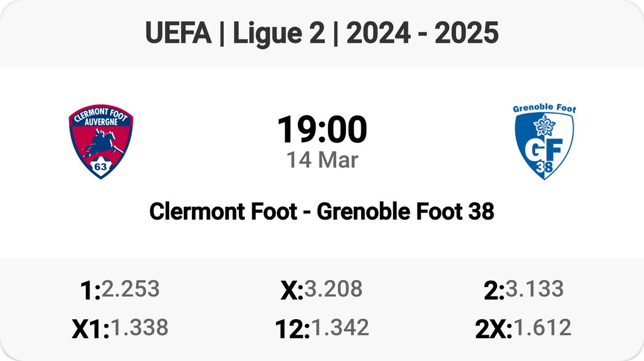Click the 2024 - 2025 season text
Viewport: 644px width, 361px height.
[x=422, y=34]
